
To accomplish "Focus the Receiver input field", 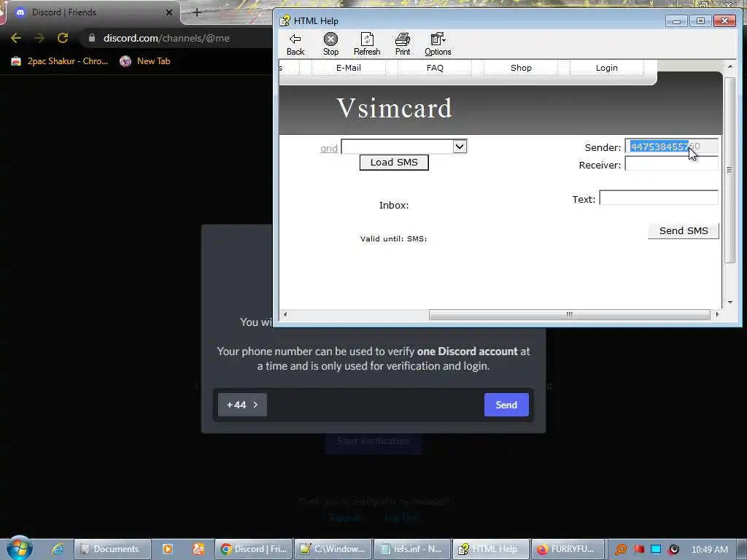I will [671, 164].
